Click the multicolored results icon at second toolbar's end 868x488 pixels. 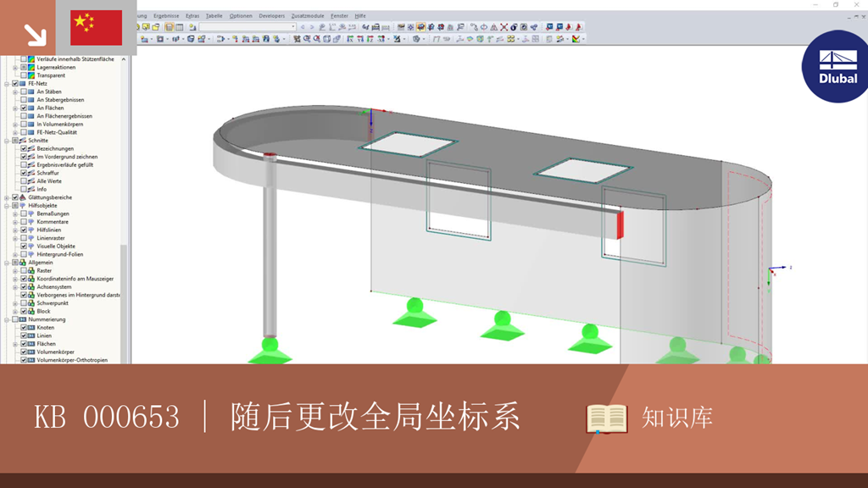click(576, 39)
